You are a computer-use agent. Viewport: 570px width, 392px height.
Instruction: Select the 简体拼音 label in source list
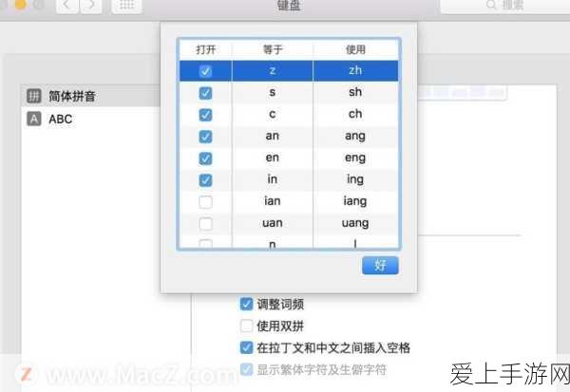tap(72, 96)
